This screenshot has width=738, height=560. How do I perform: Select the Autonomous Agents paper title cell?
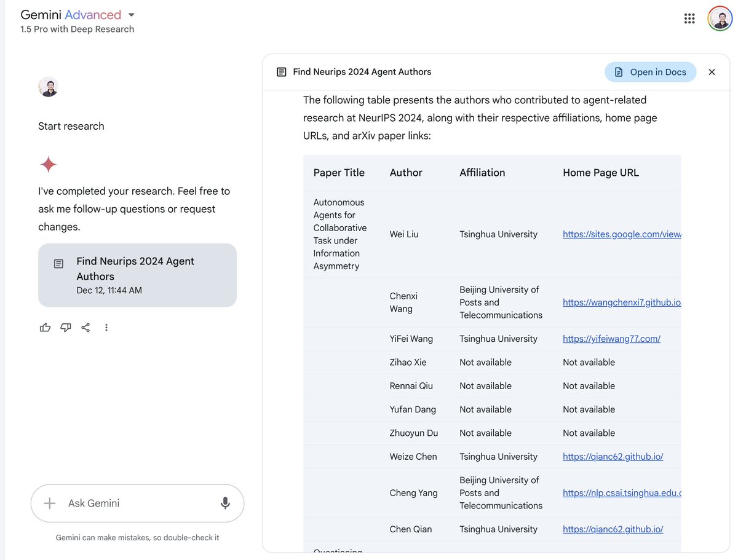coord(340,234)
